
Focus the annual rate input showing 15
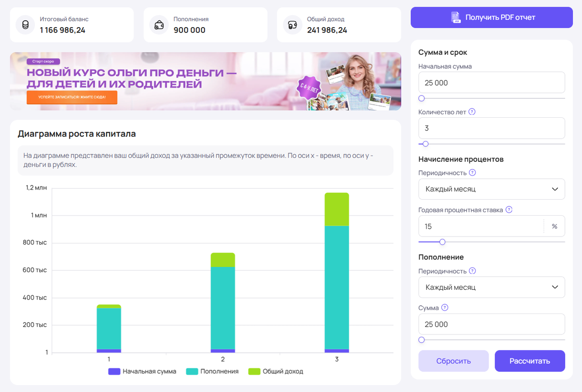(481, 226)
